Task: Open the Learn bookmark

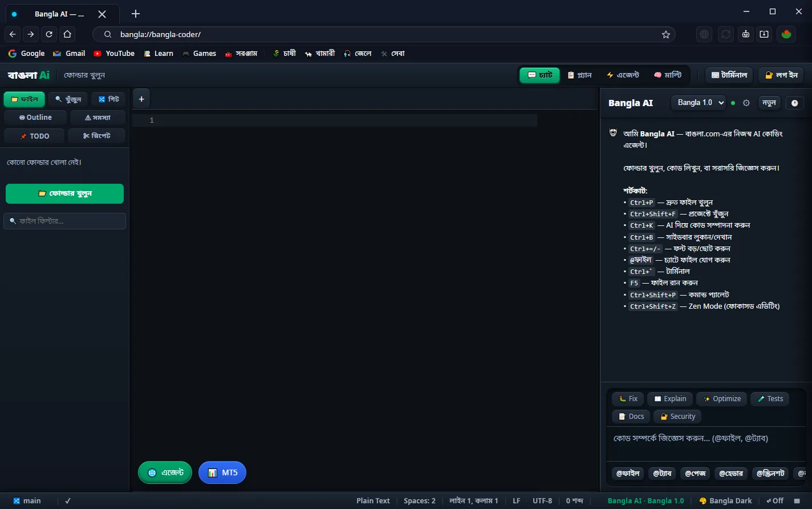Action: (x=158, y=54)
